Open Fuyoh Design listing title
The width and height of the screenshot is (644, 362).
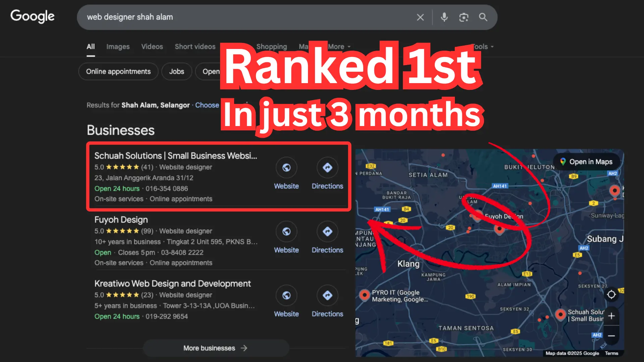click(x=121, y=220)
